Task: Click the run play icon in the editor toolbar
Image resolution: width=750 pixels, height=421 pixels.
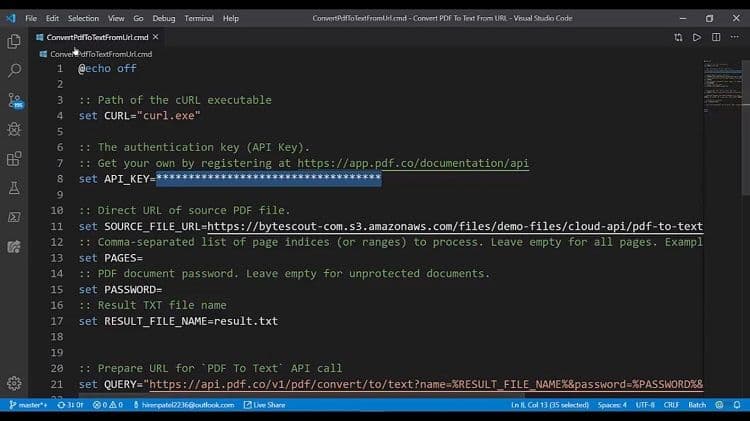Action: (697, 37)
